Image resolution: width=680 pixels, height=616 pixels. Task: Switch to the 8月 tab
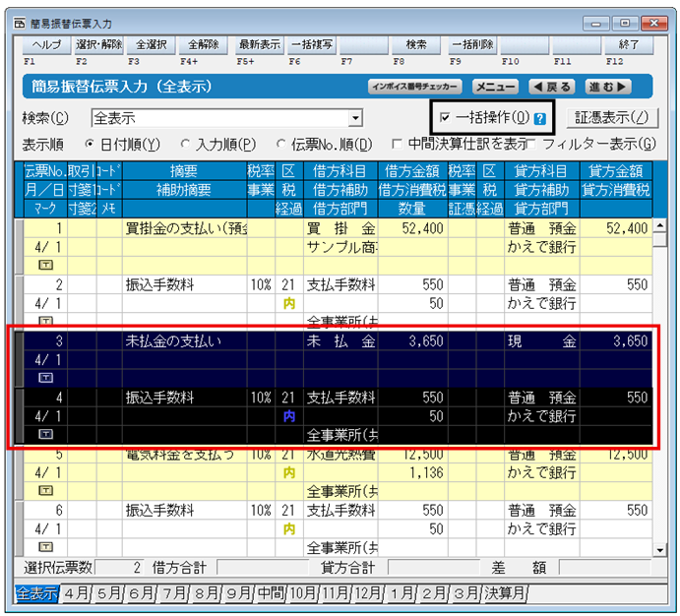tap(206, 593)
